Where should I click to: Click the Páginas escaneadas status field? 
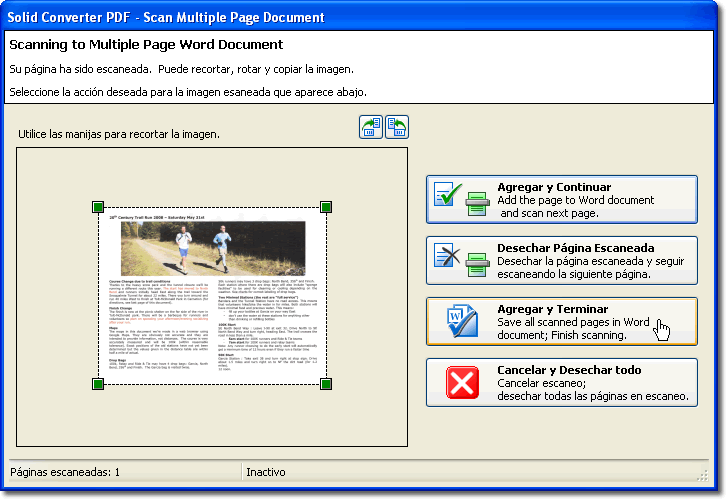pyautogui.click(x=122, y=472)
